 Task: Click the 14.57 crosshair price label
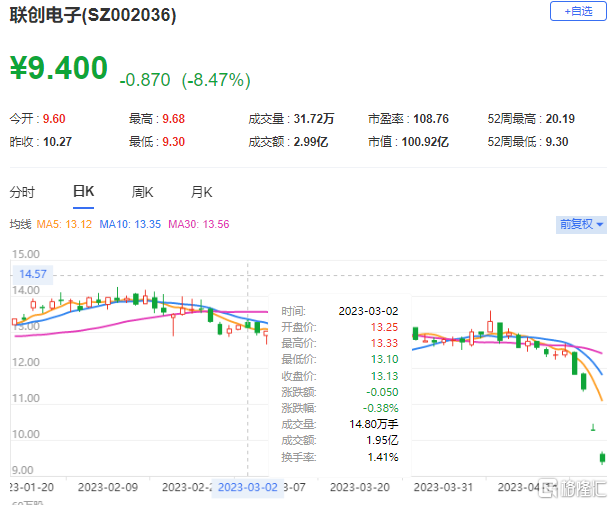33,274
